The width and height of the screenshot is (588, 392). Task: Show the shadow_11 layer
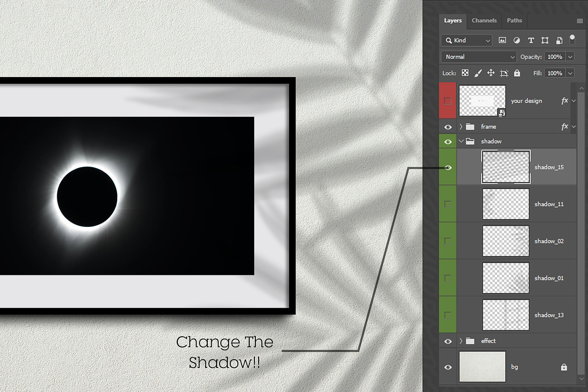(448, 204)
